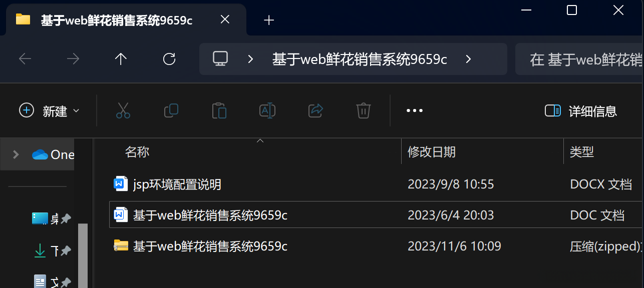Click the Cut scissors icon

pyautogui.click(x=123, y=110)
